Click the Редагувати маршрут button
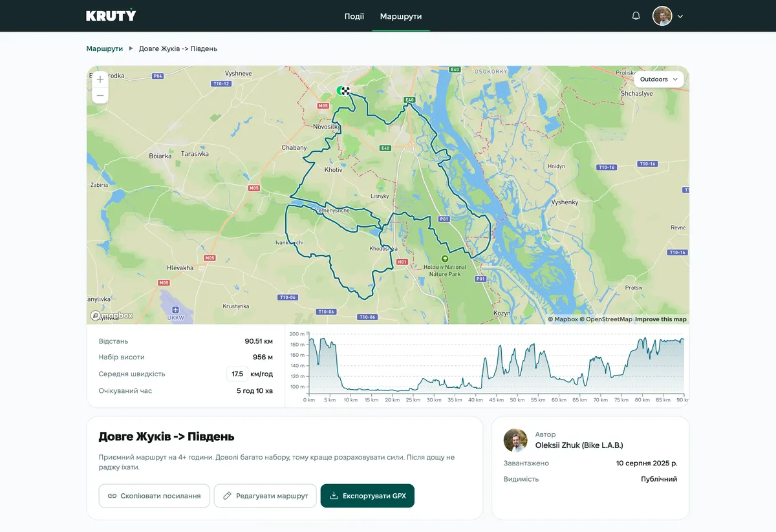 click(x=265, y=496)
